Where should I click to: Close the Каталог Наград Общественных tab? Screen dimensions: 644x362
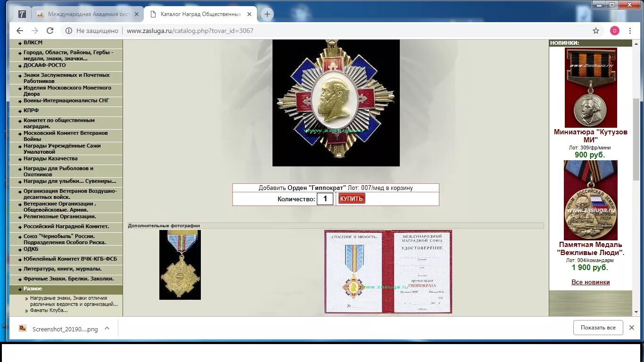pos(249,14)
